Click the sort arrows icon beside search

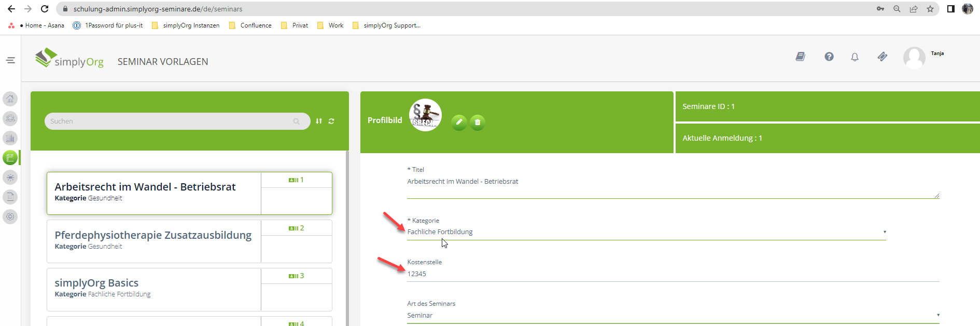click(319, 121)
